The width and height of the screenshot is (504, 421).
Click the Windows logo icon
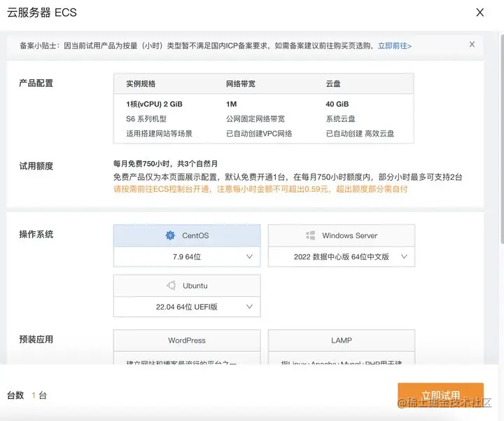click(x=311, y=235)
